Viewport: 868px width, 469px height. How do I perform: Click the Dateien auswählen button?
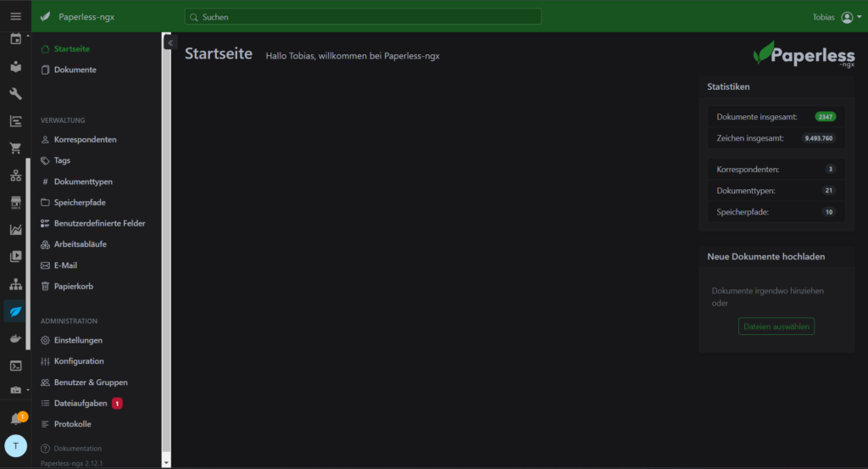776,327
